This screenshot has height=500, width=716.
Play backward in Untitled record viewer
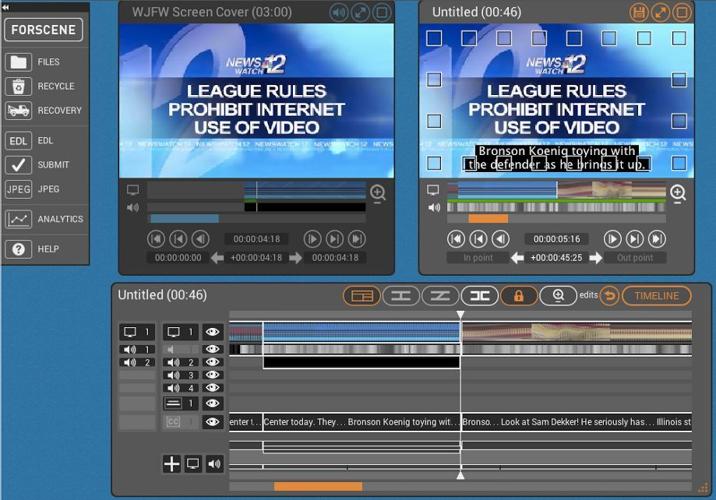click(x=500, y=239)
